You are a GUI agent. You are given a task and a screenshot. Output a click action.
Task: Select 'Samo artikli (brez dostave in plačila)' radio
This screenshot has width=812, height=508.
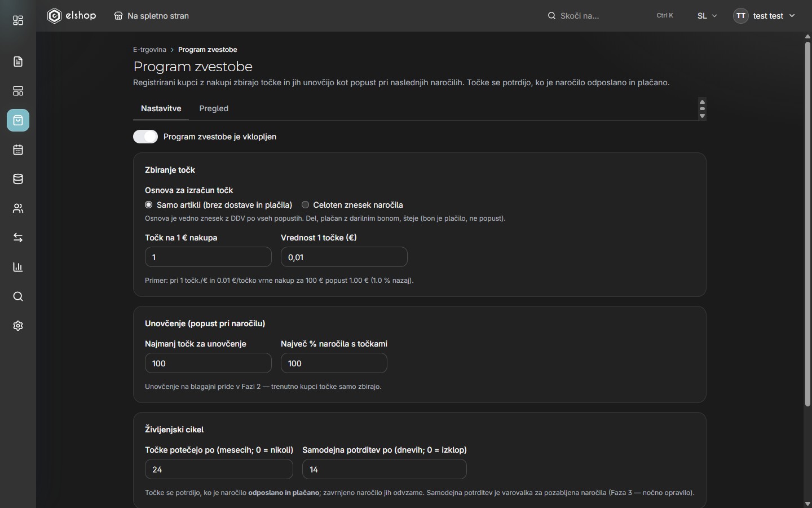pos(149,205)
